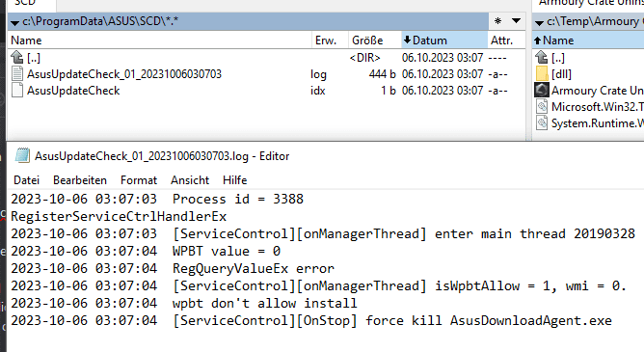
Task: Go up via left panel parent folder arrow
Action: click(17, 57)
